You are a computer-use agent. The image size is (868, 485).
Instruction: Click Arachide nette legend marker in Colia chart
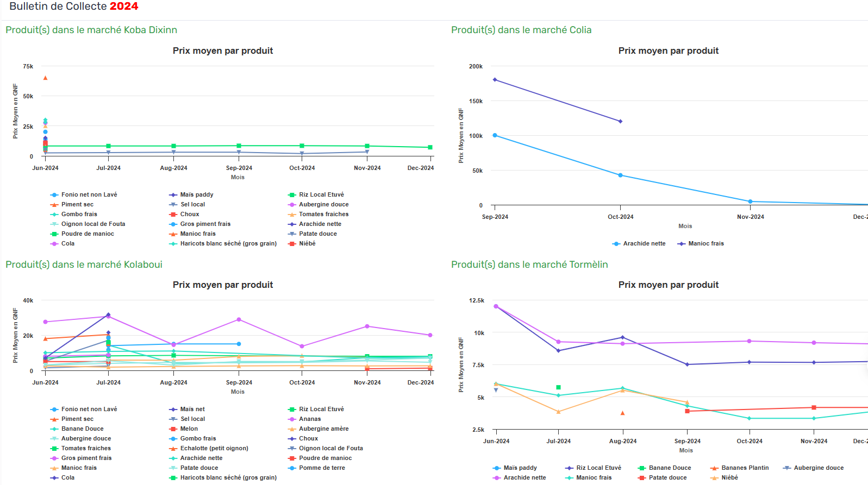[616, 244]
